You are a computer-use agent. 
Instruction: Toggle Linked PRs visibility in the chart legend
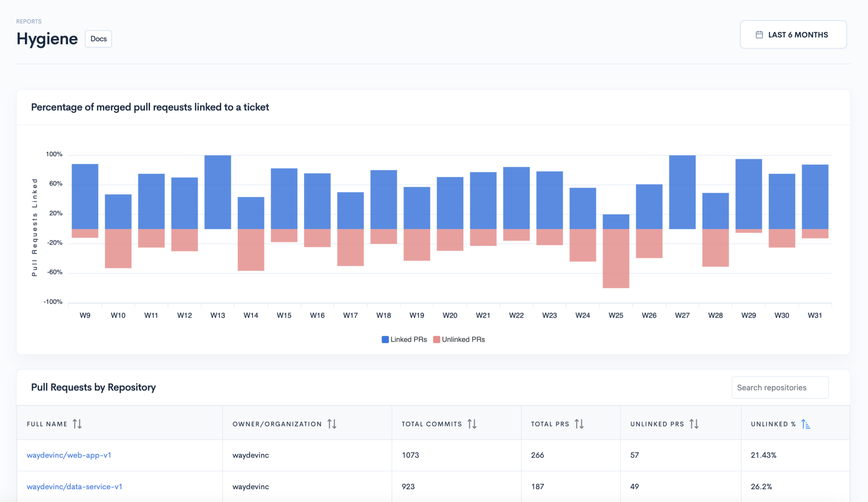(403, 339)
